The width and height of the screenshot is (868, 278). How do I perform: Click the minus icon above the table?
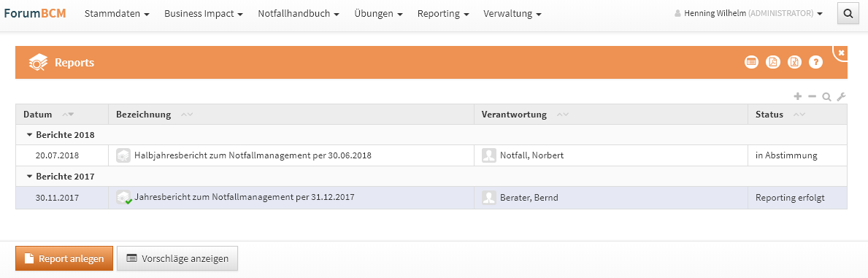point(812,96)
